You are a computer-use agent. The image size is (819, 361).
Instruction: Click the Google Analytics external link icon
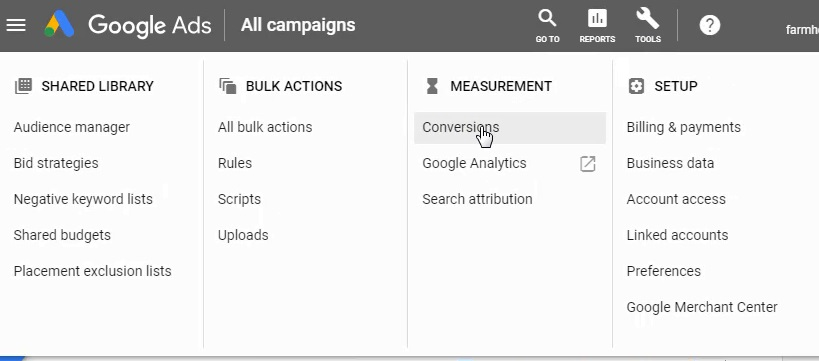(x=588, y=164)
